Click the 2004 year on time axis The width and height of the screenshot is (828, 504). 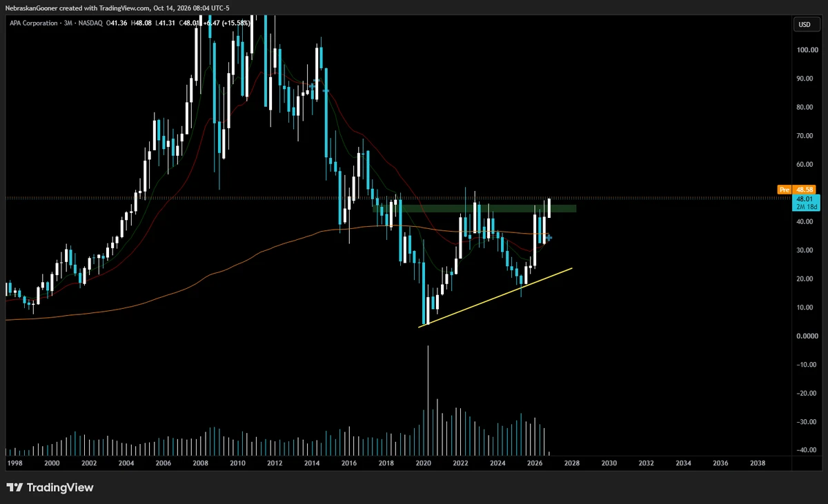click(x=125, y=463)
